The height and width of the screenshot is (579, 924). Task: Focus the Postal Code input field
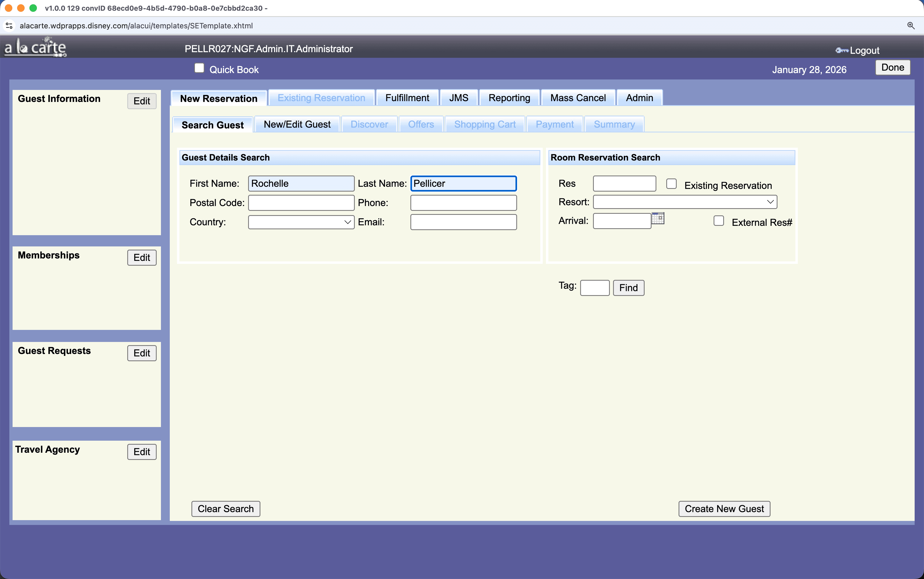pyautogui.click(x=301, y=203)
